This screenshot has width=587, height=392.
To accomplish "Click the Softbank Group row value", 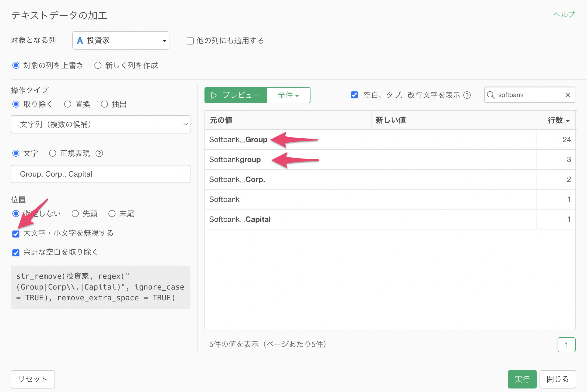I will point(238,140).
